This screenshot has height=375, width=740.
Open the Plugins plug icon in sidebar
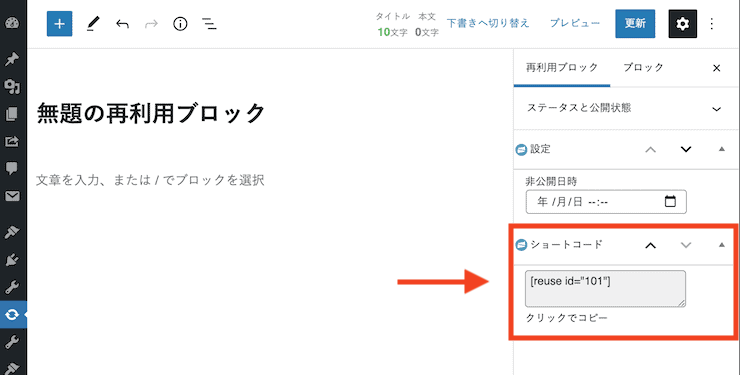coord(12,259)
